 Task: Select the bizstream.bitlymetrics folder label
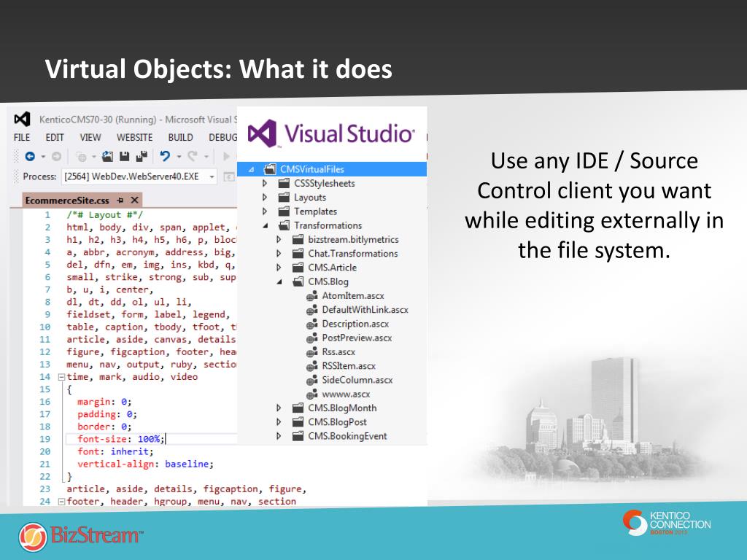click(353, 239)
